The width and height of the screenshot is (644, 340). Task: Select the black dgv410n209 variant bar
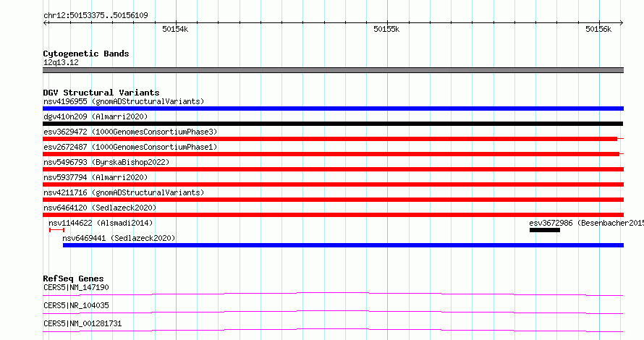pos(333,124)
